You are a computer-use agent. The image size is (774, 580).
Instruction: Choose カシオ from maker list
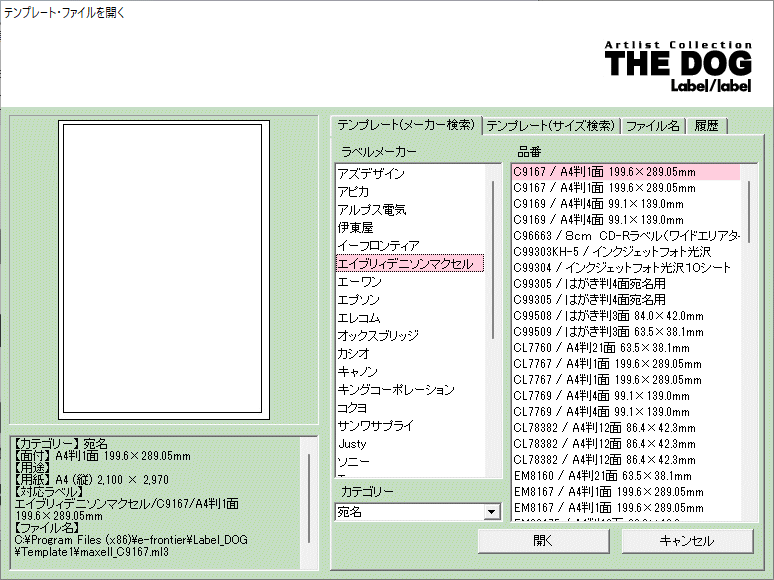410,353
